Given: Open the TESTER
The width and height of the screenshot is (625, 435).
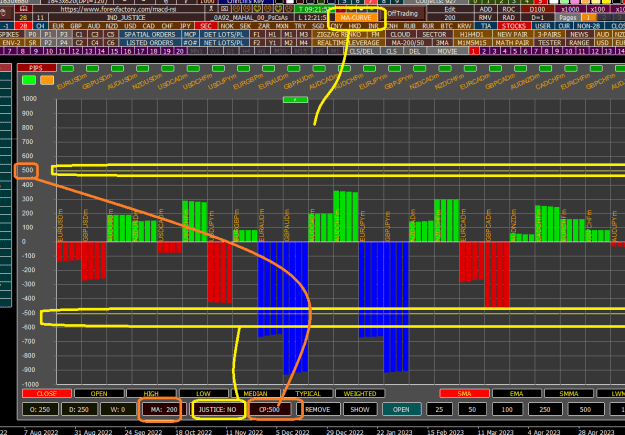Looking at the screenshot, I should (550, 43).
